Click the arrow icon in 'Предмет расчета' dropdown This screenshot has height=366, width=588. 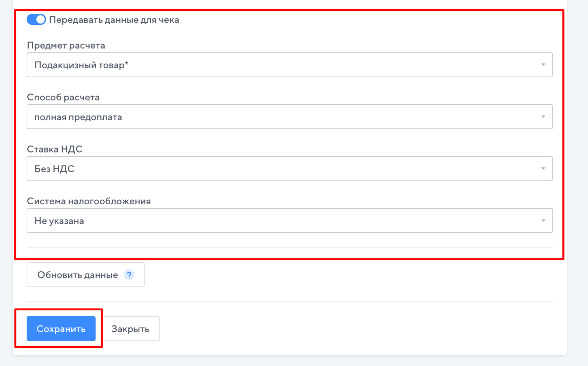[543, 65]
